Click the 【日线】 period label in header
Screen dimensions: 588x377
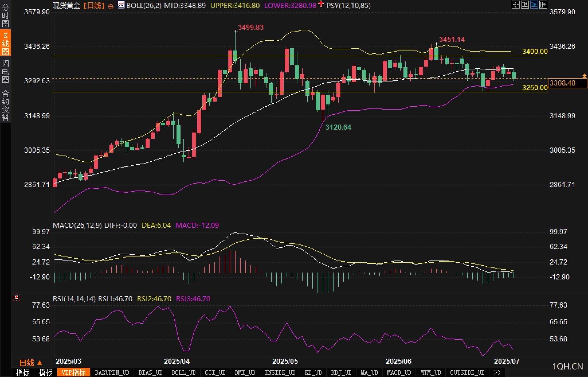tap(94, 5)
